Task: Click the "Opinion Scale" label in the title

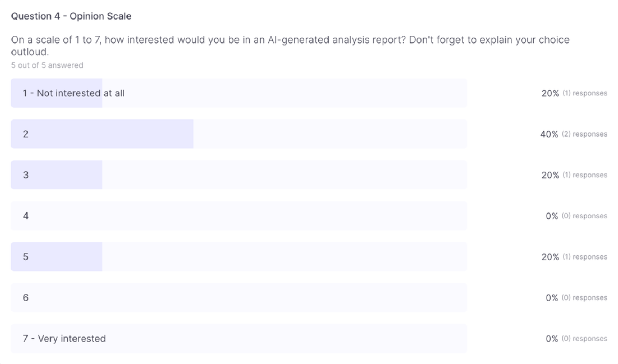Action: (x=101, y=16)
